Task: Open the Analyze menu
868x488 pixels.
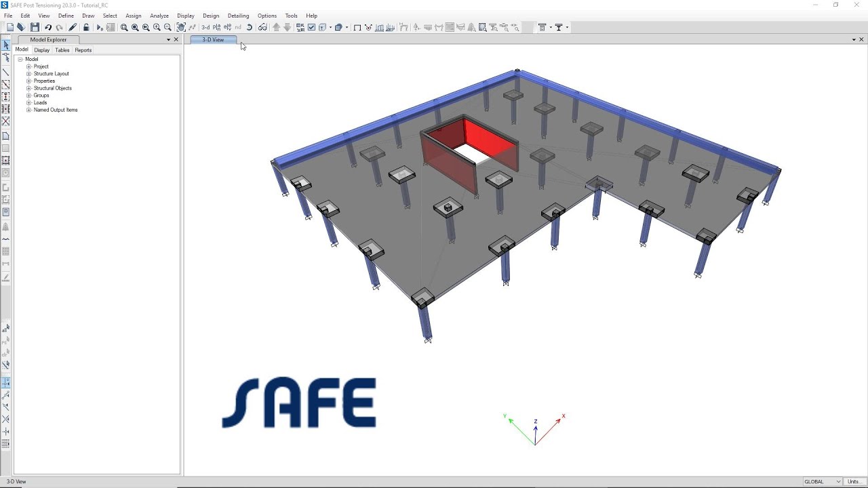Action: coord(159,16)
